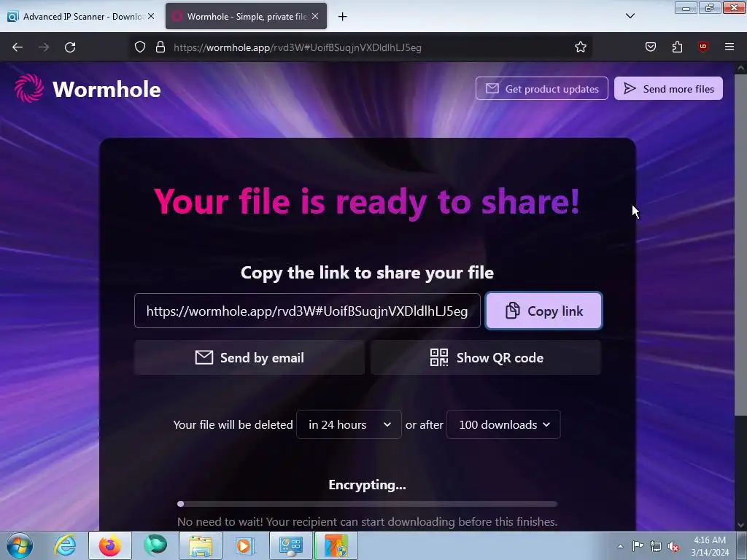Open the control panel monitor taskbar icon

(290, 545)
